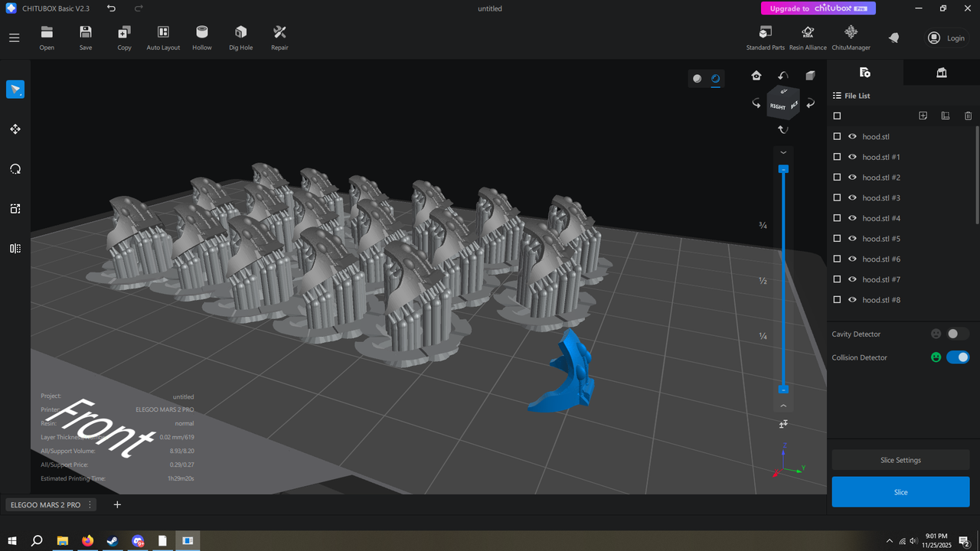This screenshot has width=980, height=551.
Task: Run Auto Layout on the models
Action: click(163, 37)
